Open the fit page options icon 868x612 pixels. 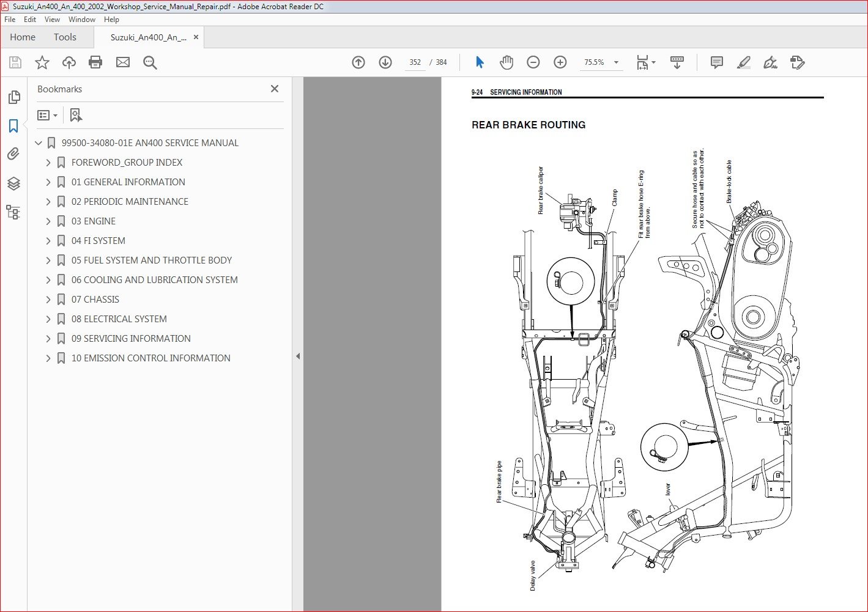(x=645, y=62)
